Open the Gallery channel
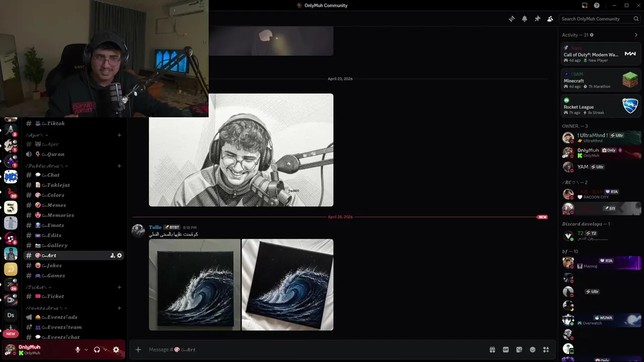Viewport: 644px width, 362px height. 74,245
